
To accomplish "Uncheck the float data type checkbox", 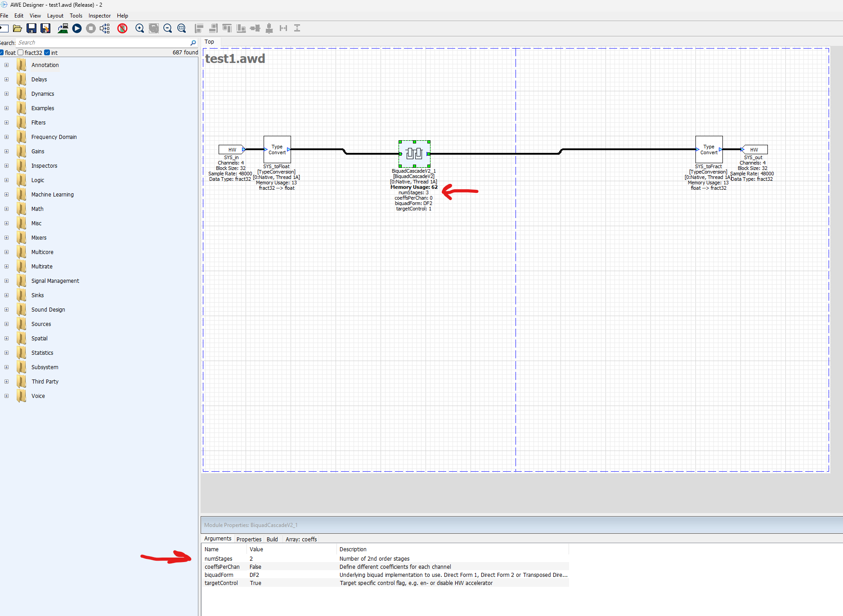I will [x=2, y=53].
